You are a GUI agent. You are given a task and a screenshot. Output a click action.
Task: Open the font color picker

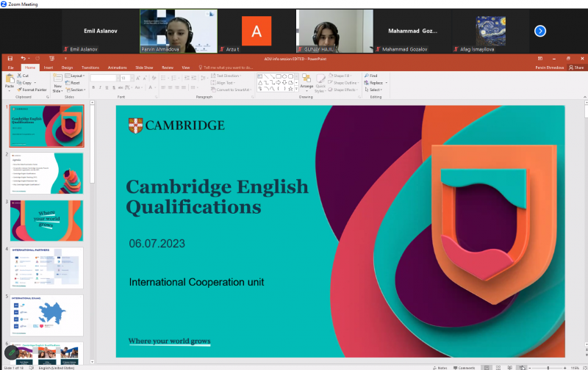(x=151, y=87)
